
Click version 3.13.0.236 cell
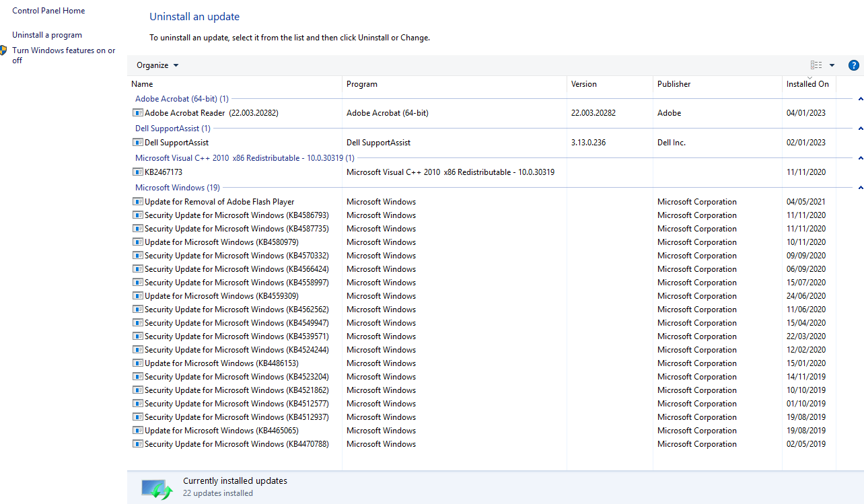click(589, 143)
